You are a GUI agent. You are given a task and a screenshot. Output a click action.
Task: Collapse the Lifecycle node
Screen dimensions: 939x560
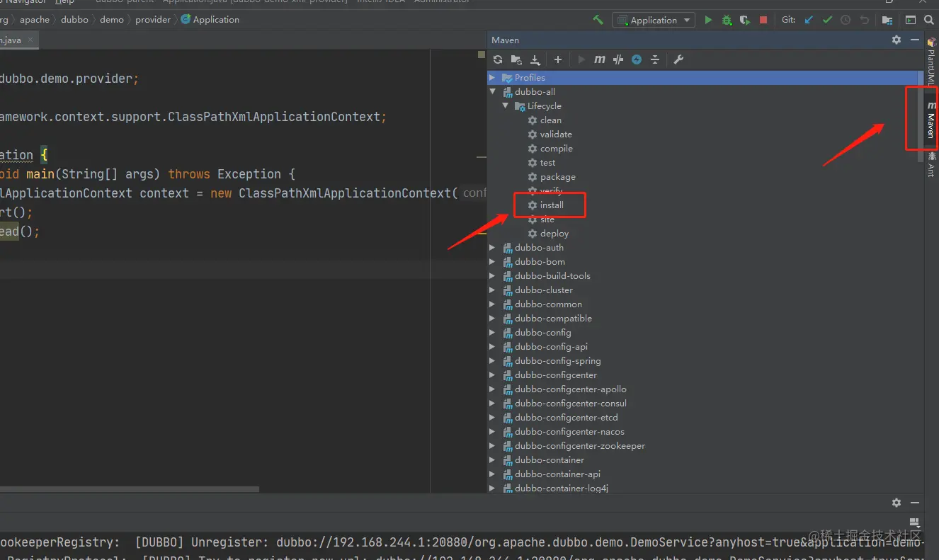click(505, 105)
